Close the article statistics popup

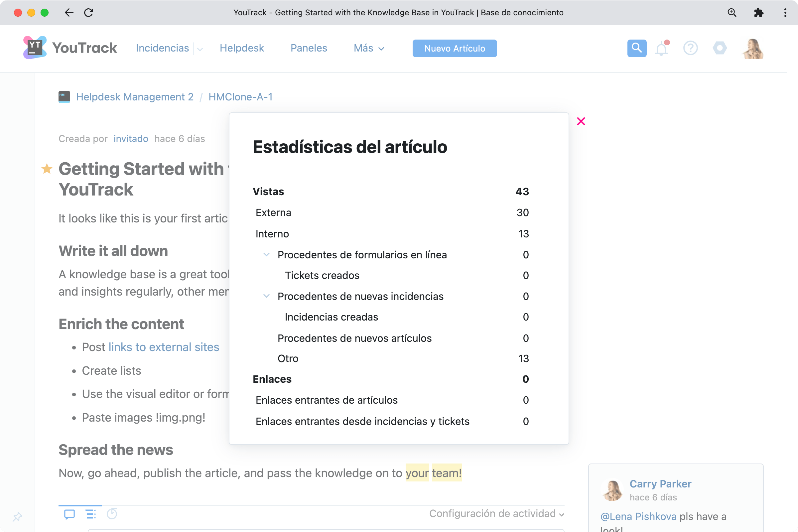[x=581, y=121]
